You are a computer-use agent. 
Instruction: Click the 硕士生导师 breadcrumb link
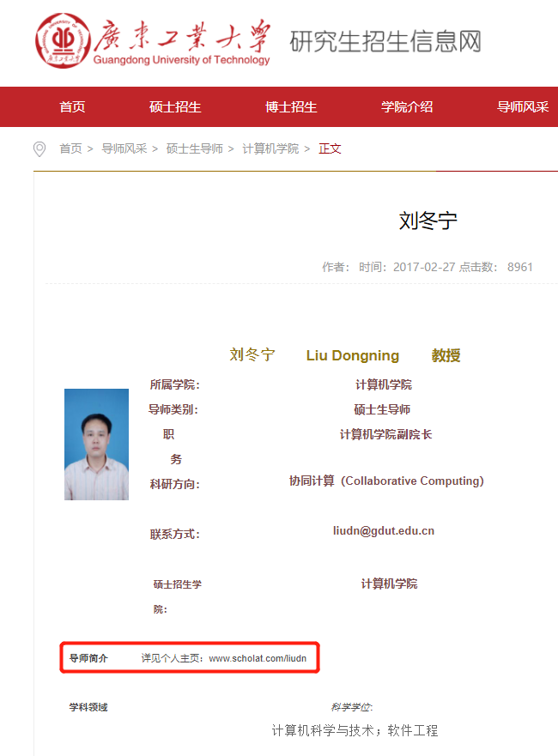[194, 149]
